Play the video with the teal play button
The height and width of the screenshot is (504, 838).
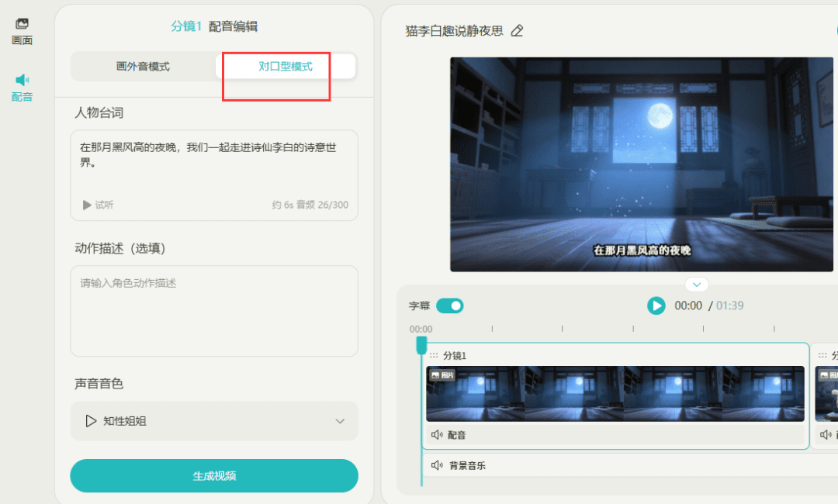coord(656,306)
